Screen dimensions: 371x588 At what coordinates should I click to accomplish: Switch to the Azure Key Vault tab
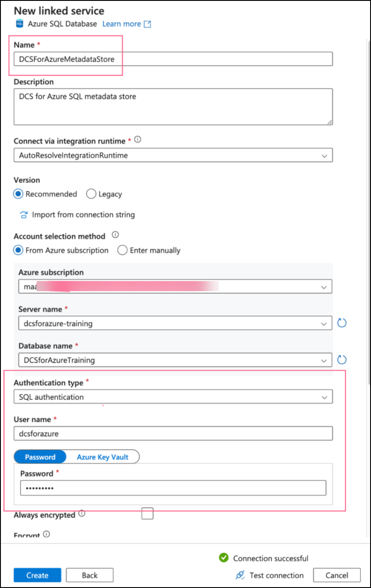tap(102, 457)
